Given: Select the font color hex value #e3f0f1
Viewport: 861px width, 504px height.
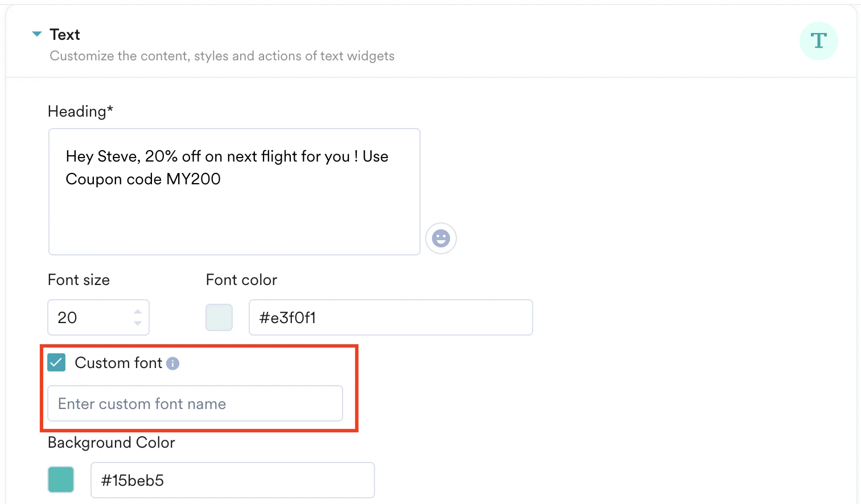Looking at the screenshot, I should [390, 317].
